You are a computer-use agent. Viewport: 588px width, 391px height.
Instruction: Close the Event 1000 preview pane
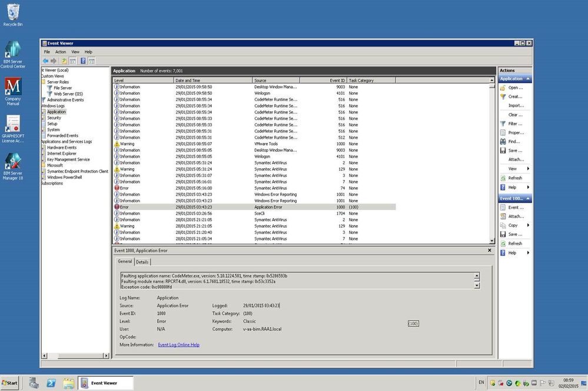tap(489, 250)
